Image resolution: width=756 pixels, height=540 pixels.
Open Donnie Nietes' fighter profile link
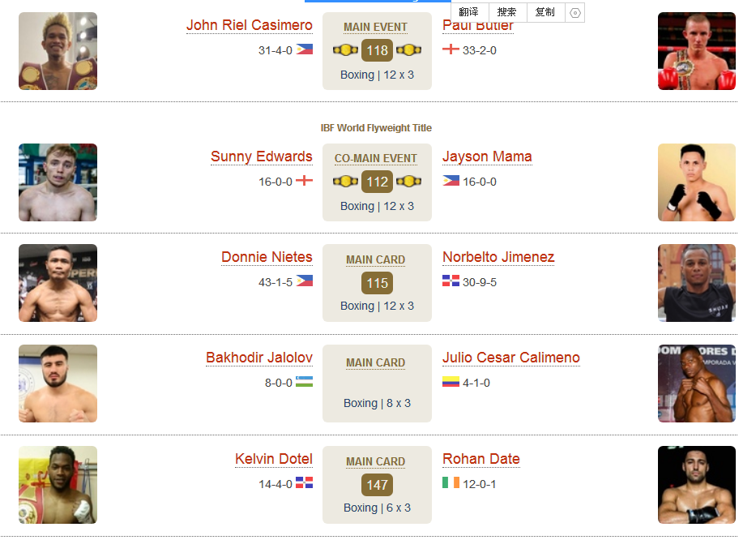(267, 257)
